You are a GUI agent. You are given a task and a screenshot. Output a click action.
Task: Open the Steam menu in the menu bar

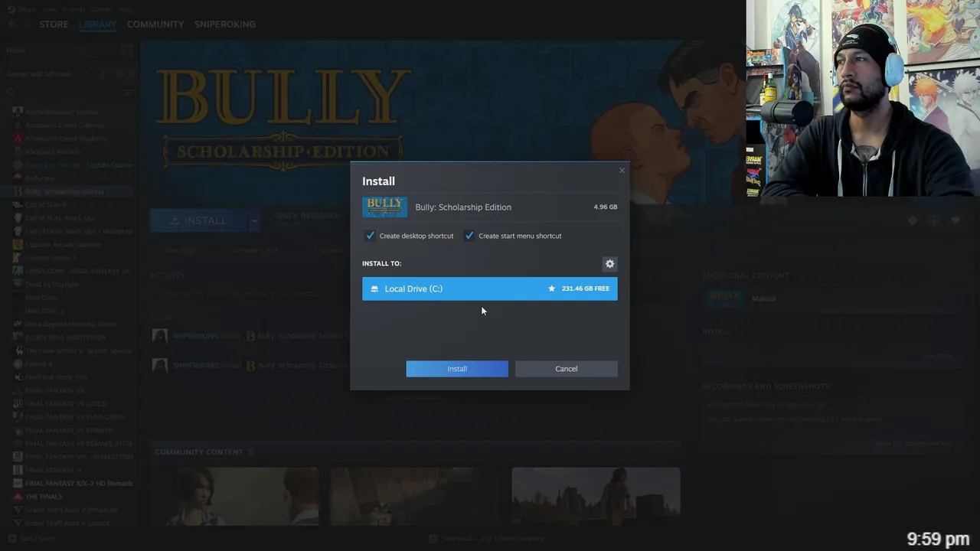point(26,9)
